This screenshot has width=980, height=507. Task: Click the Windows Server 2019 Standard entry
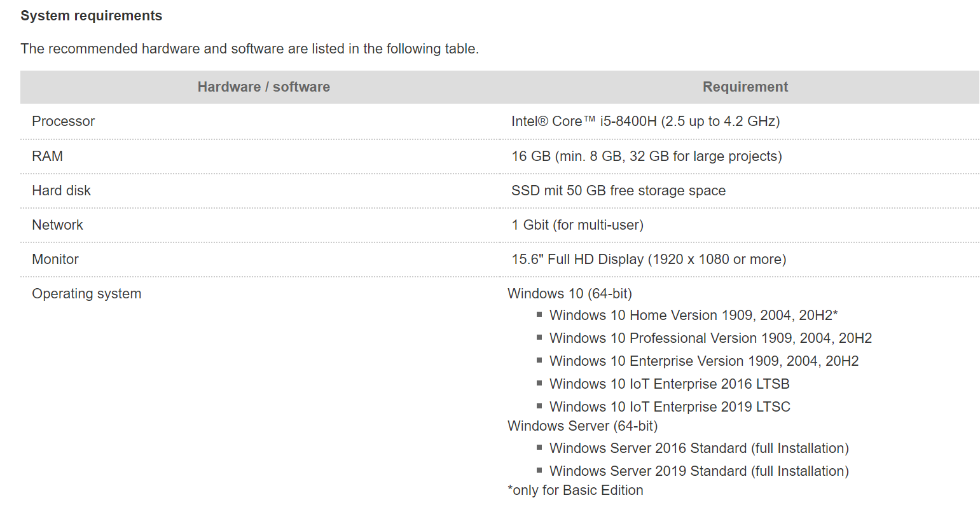tap(699, 471)
